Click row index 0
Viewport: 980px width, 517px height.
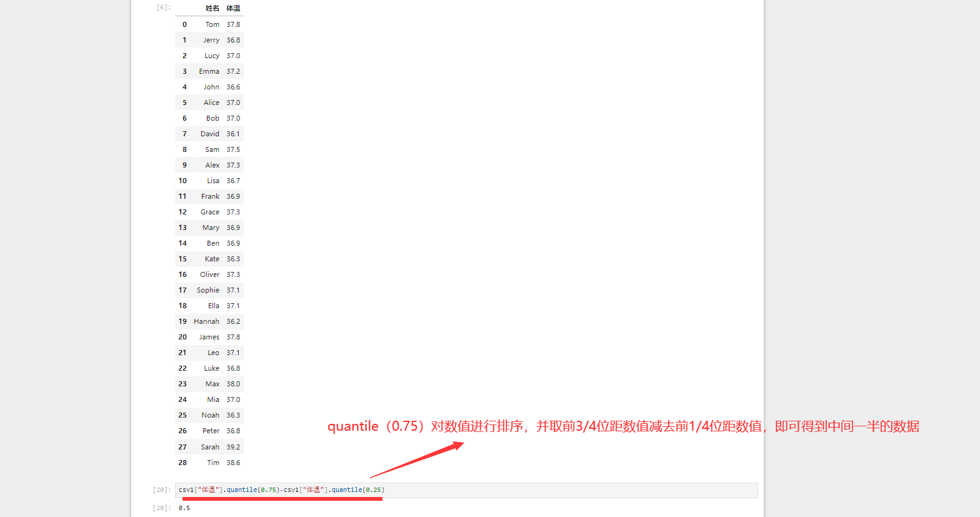click(184, 24)
